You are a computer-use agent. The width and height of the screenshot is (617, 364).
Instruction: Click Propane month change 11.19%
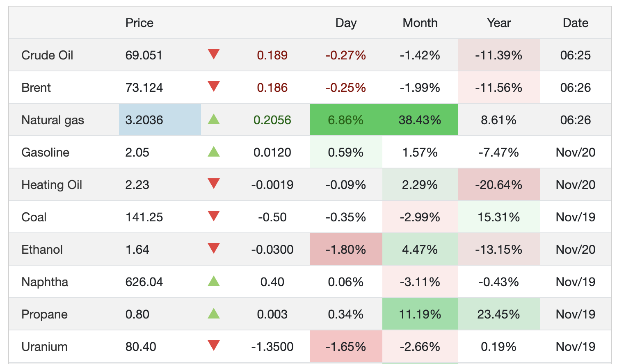click(x=420, y=314)
